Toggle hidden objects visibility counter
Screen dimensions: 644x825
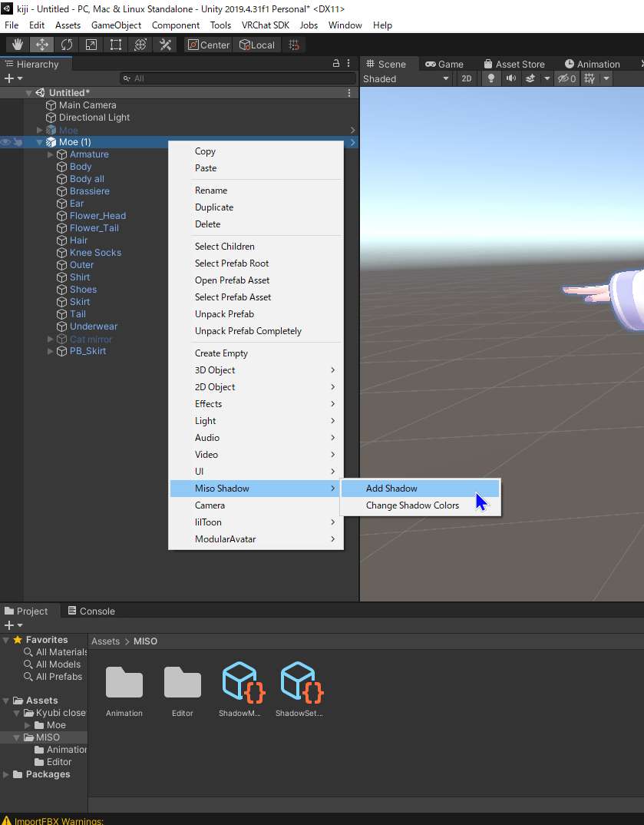point(566,78)
